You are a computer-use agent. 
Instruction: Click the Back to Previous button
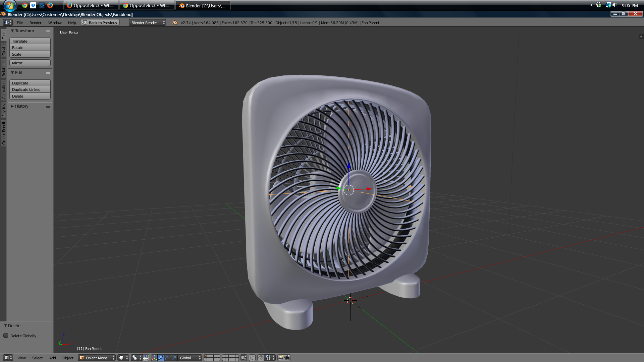(x=100, y=22)
